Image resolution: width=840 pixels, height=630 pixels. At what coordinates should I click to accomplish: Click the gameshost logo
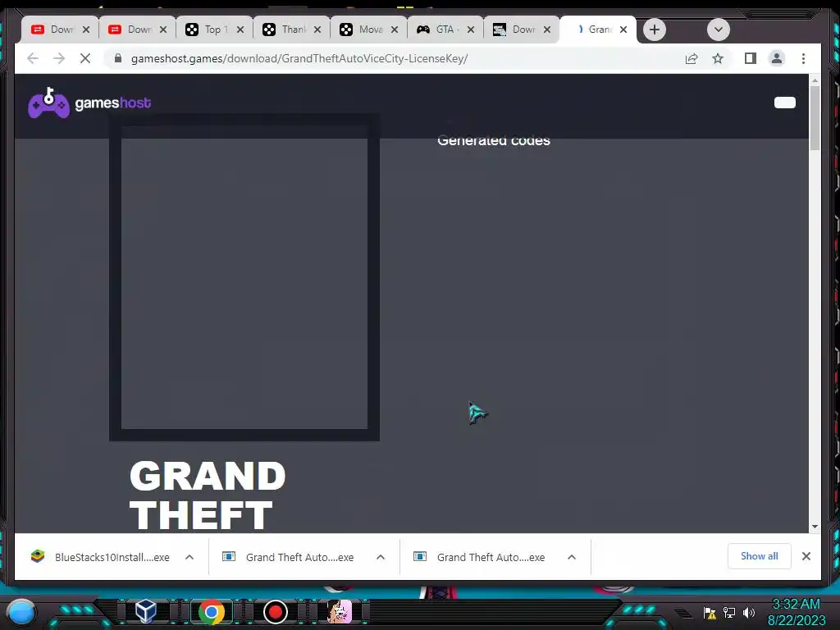[x=89, y=103]
